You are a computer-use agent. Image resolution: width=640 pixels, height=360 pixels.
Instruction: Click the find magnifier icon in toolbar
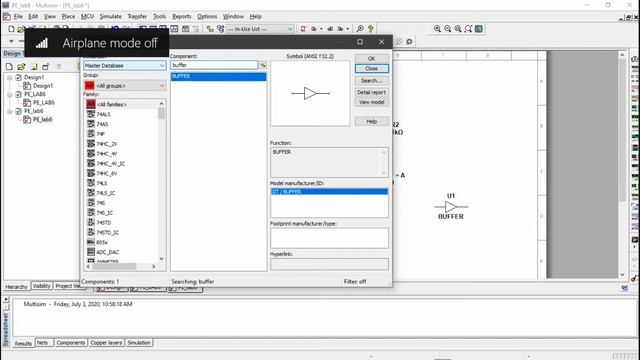[360, 29]
